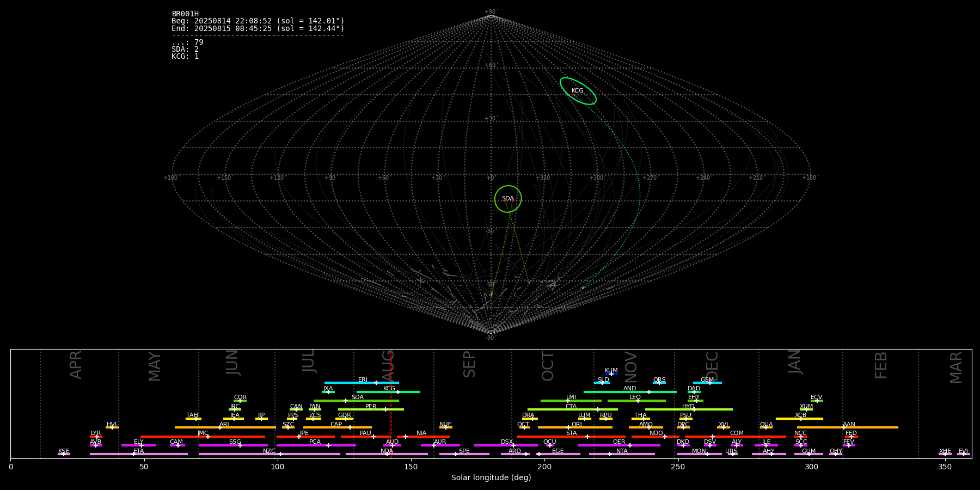Click the ECV label in timeline
The image size is (980, 490).
click(x=816, y=397)
